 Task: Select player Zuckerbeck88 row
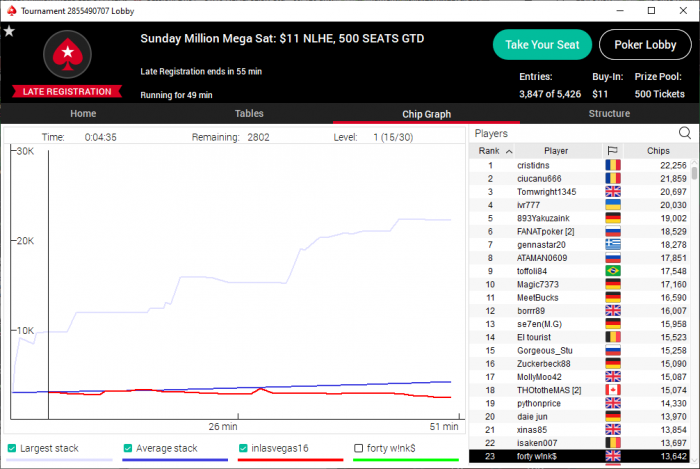(x=579, y=364)
